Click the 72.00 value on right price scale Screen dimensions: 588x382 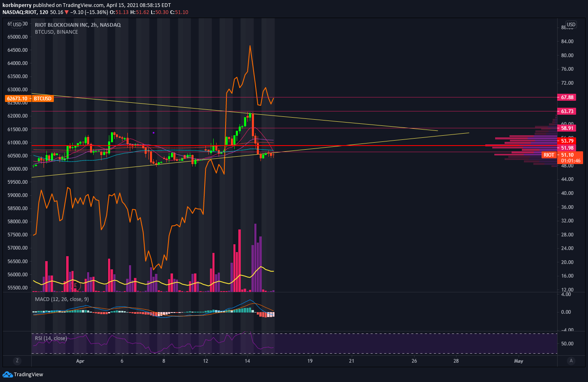tap(567, 83)
